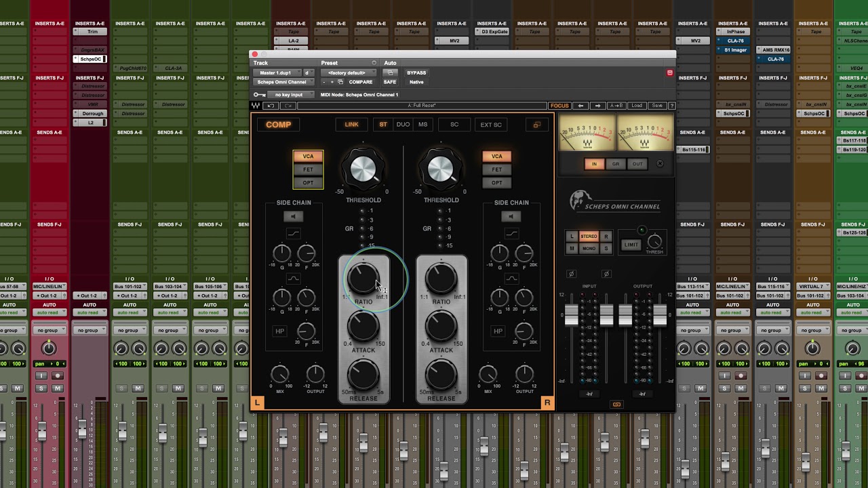Select OPT mode on right compressor

(497, 183)
